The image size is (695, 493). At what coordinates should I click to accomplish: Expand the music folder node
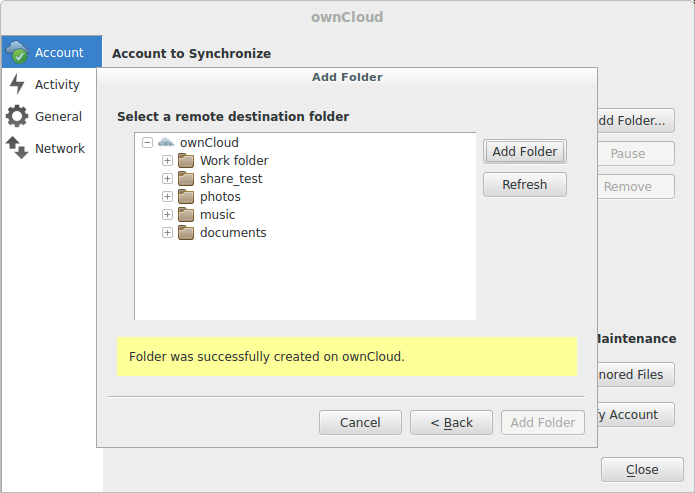coord(167,215)
